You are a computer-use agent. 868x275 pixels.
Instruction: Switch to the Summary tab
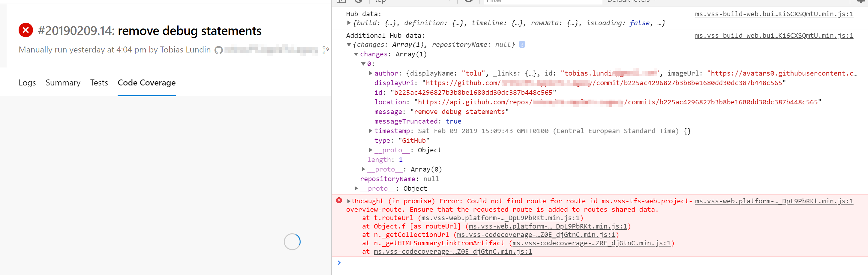63,83
